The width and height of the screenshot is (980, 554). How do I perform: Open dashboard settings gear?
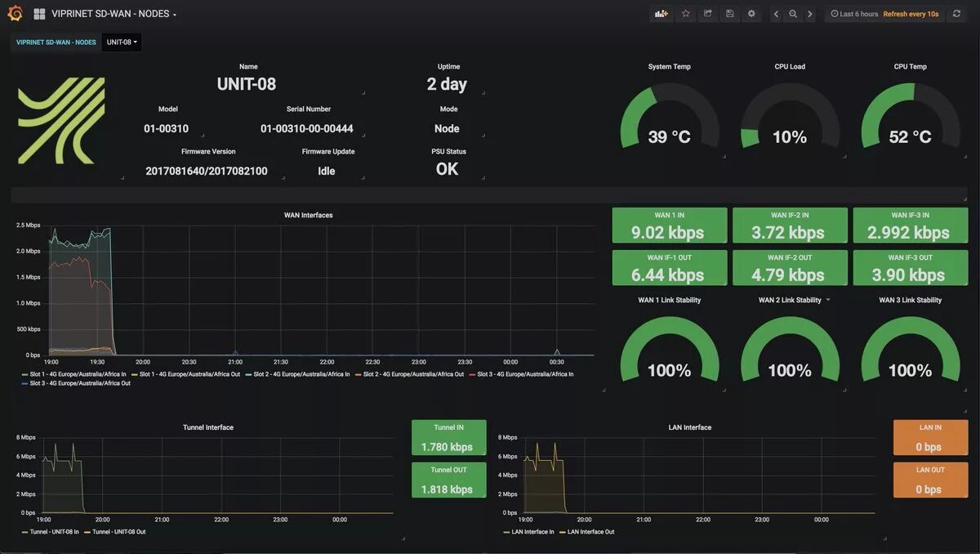751,14
